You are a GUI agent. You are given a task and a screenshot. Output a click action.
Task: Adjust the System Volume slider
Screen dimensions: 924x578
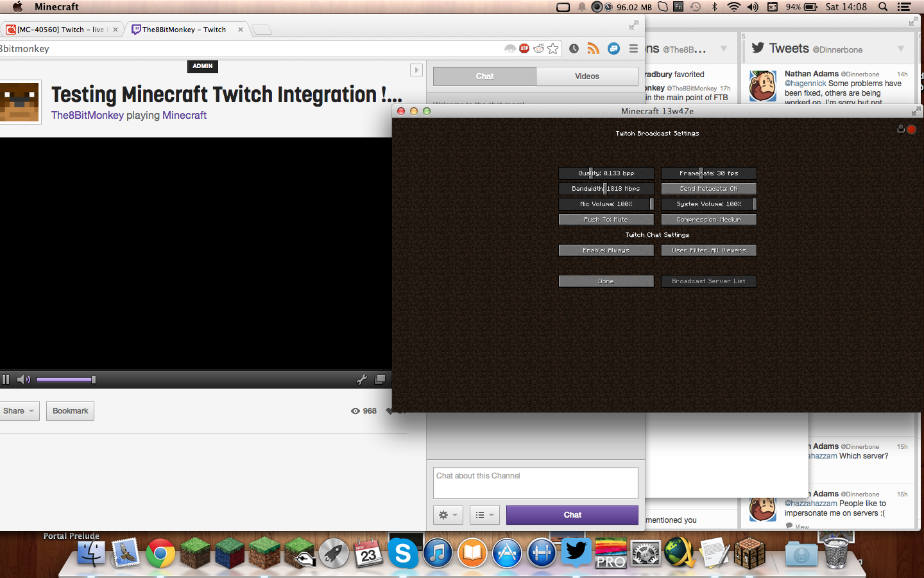[709, 204]
